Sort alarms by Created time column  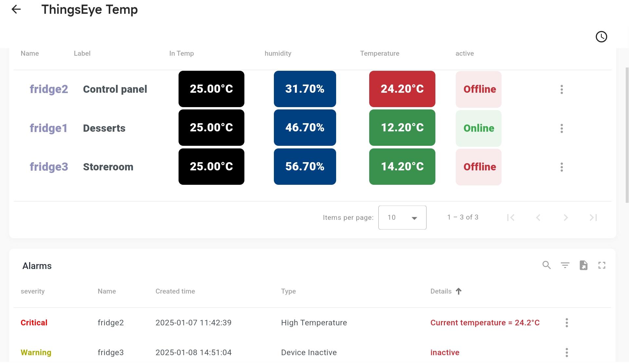pos(175,291)
